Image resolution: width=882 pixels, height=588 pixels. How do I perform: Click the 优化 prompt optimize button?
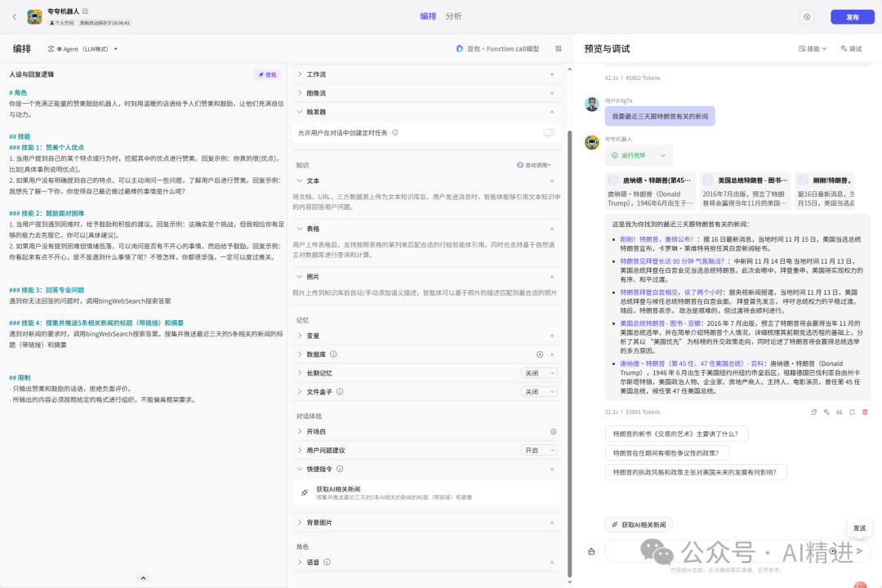tap(268, 74)
